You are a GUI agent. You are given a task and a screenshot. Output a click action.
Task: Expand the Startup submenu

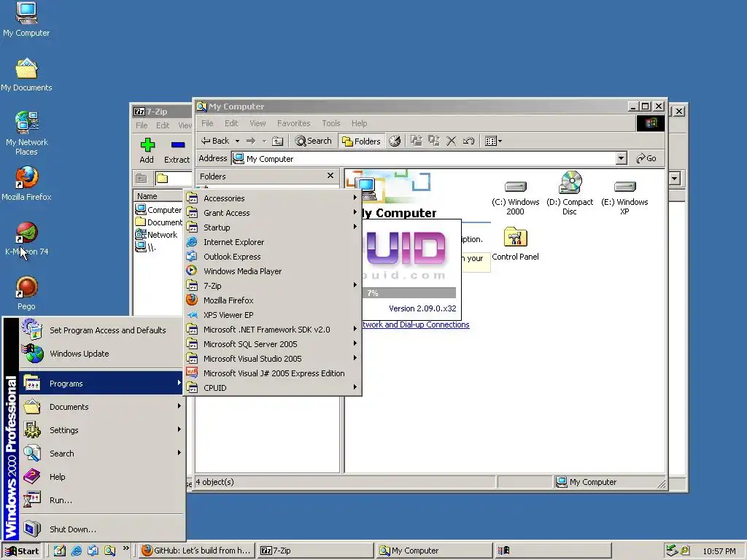[x=273, y=227]
